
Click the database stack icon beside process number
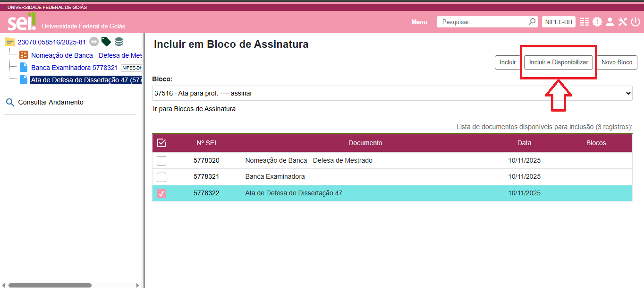tap(119, 42)
